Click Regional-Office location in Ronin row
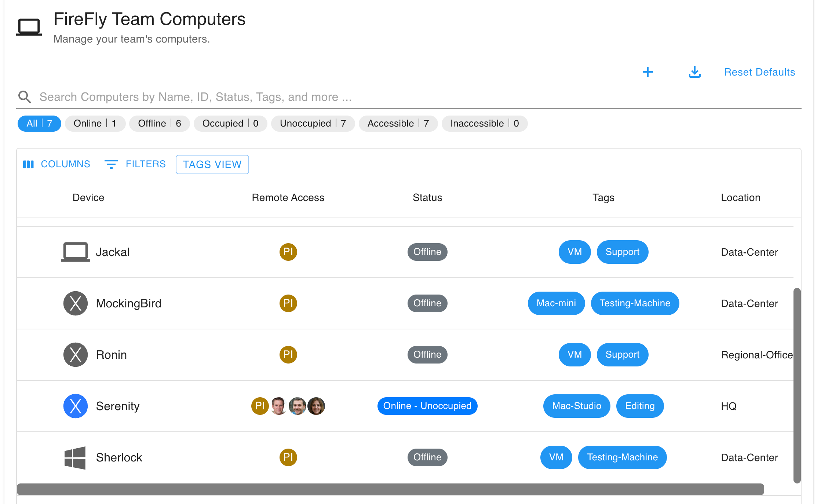Viewport: 821px width, 504px height. coord(757,355)
